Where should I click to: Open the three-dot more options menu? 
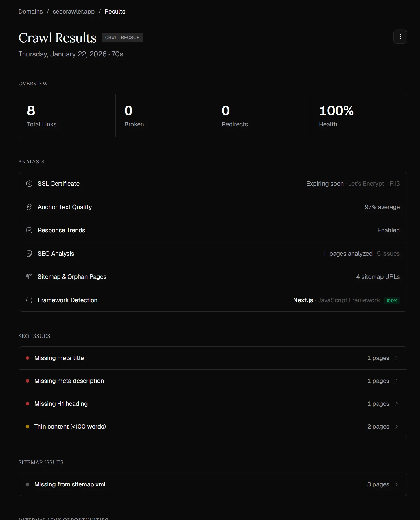tap(400, 37)
